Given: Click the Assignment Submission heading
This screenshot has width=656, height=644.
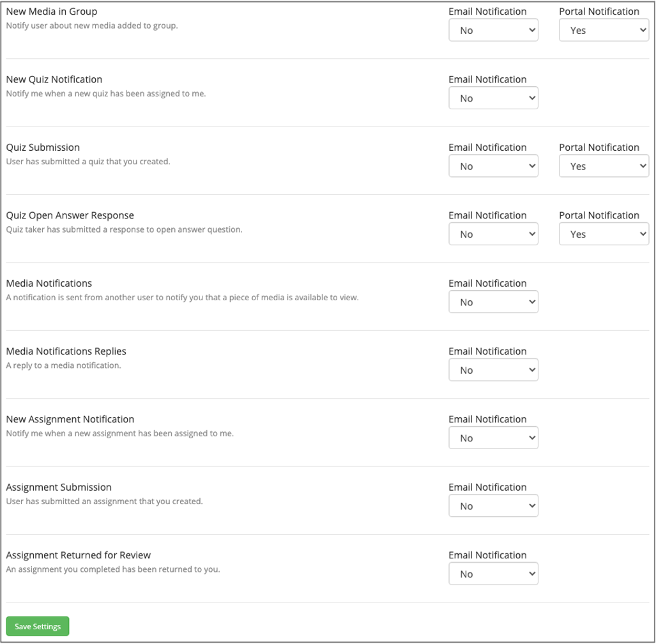Looking at the screenshot, I should tap(59, 487).
